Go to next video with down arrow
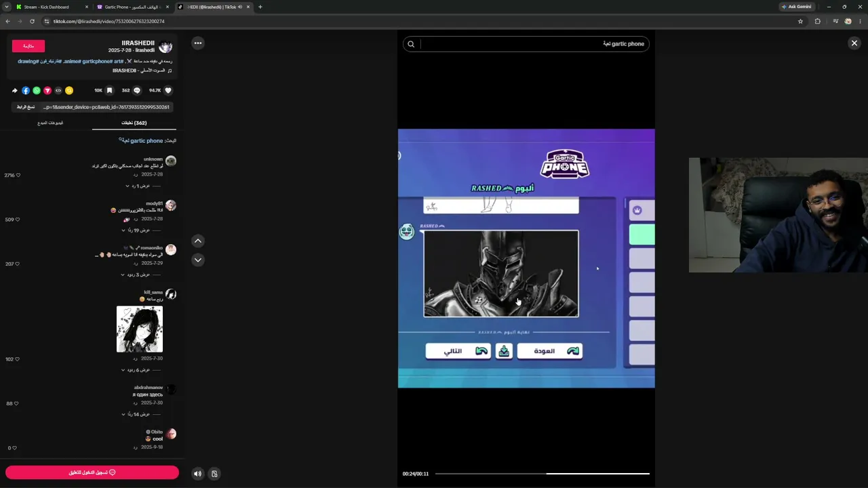The width and height of the screenshot is (868, 488). pos(198,260)
